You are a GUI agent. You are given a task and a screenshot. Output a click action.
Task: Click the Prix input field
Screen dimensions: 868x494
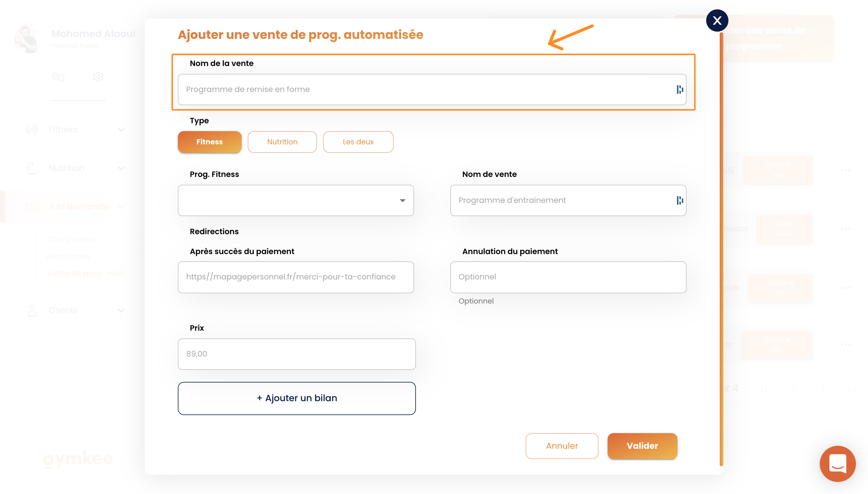pyautogui.click(x=297, y=354)
